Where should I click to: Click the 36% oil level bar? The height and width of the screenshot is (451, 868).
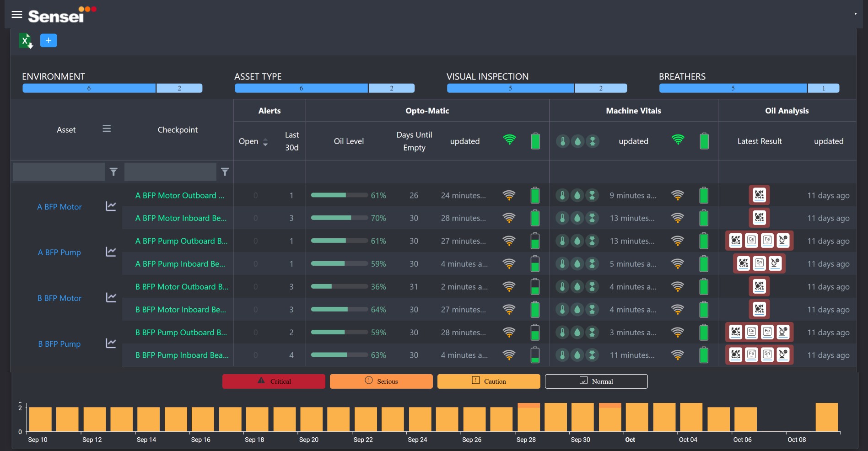[x=339, y=287]
